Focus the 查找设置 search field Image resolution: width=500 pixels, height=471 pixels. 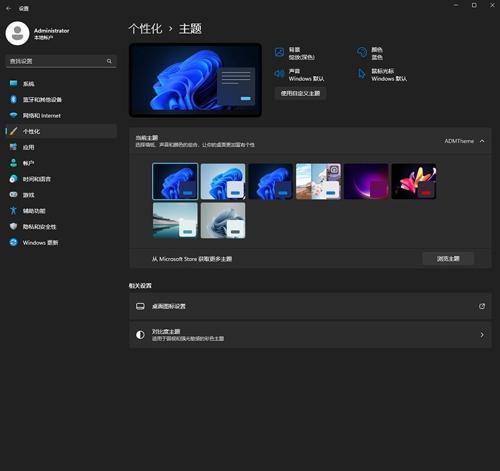coord(61,61)
